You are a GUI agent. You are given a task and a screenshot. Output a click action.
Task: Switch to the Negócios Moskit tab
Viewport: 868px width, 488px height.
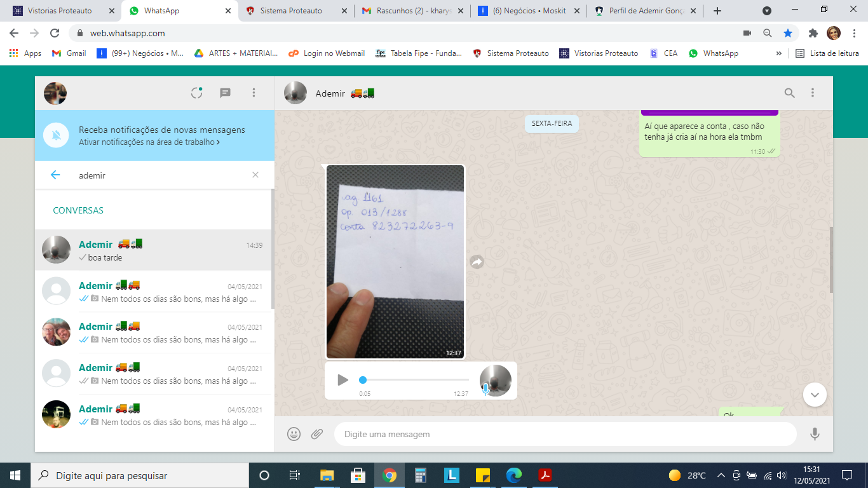(x=529, y=11)
